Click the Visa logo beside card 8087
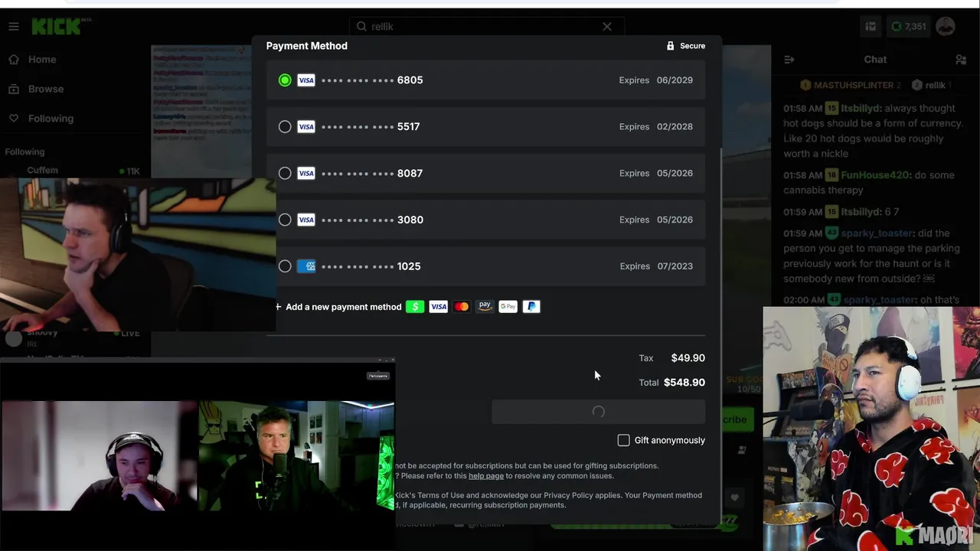 [306, 174]
